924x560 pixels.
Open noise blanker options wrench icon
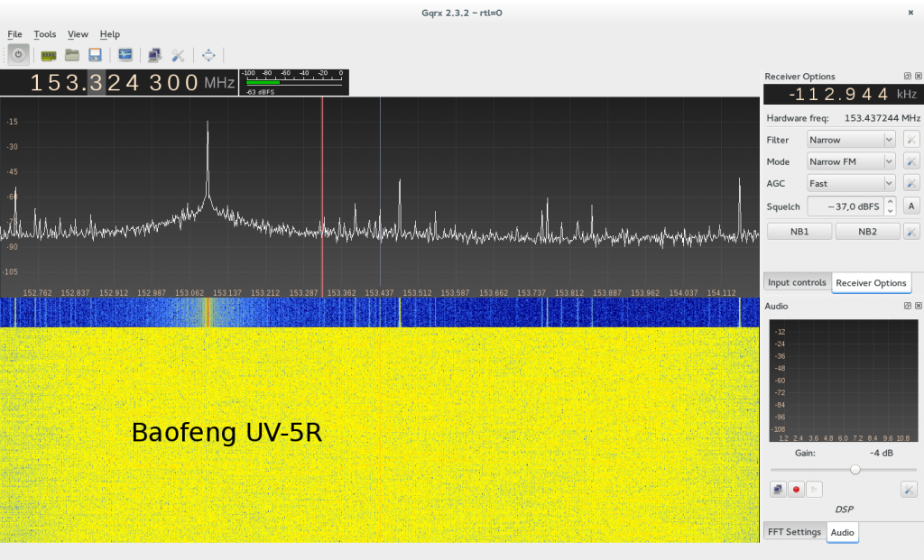point(911,232)
